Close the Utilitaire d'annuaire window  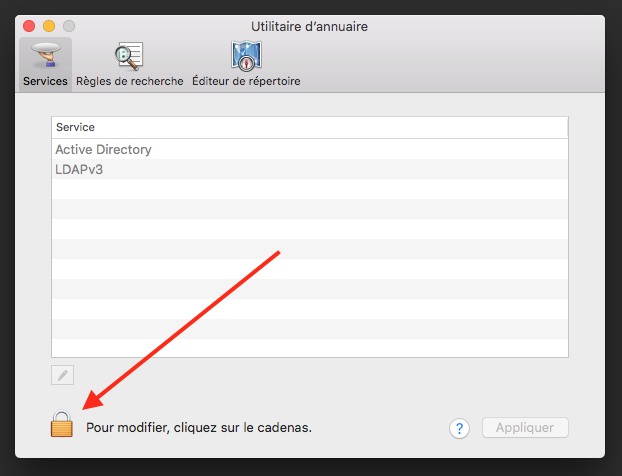click(x=28, y=26)
